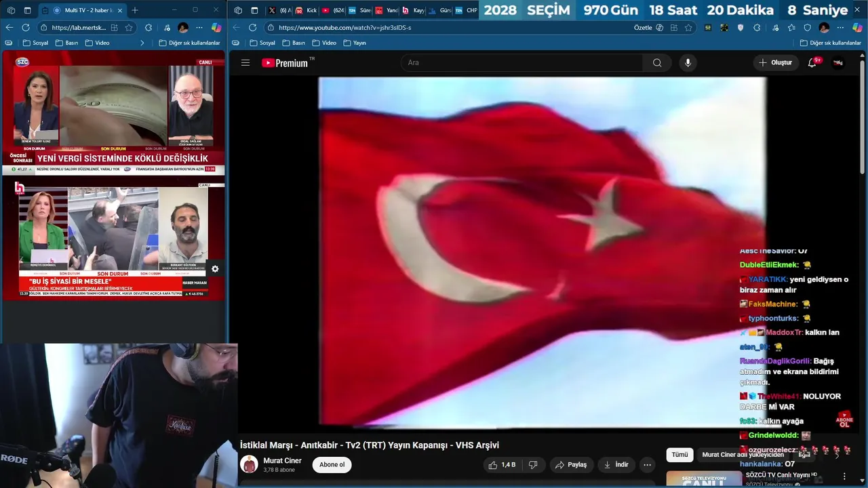Open more actions ellipsis under the video
The height and width of the screenshot is (488, 868).
click(x=647, y=465)
